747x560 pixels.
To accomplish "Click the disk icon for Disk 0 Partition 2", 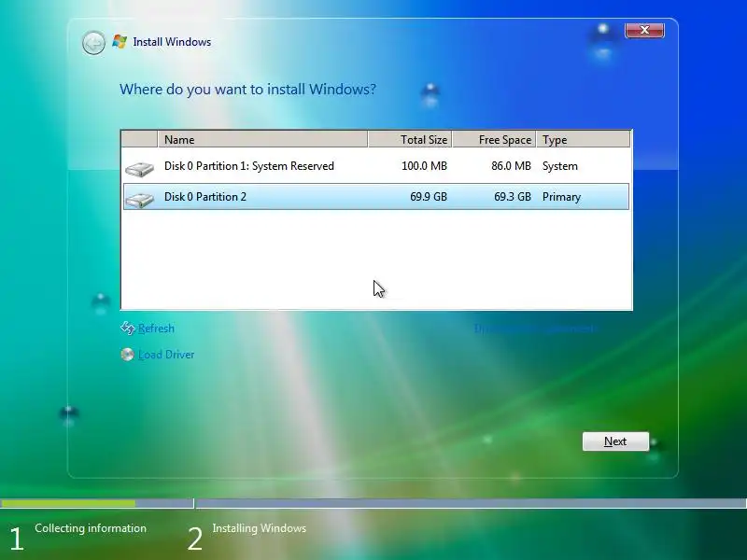I will coord(139,200).
